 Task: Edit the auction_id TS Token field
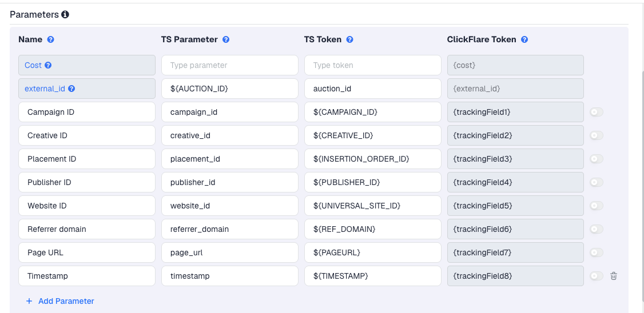[x=372, y=89]
